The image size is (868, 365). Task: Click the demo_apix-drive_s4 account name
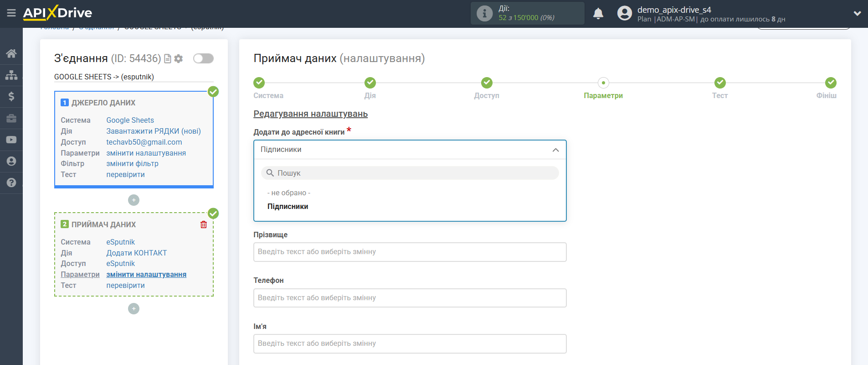[x=674, y=10]
